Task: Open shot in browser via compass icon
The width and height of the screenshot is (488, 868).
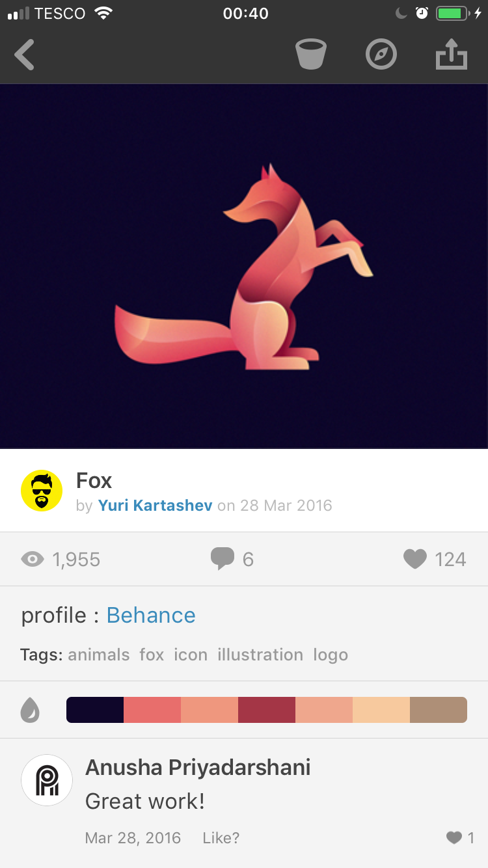Action: [381, 55]
